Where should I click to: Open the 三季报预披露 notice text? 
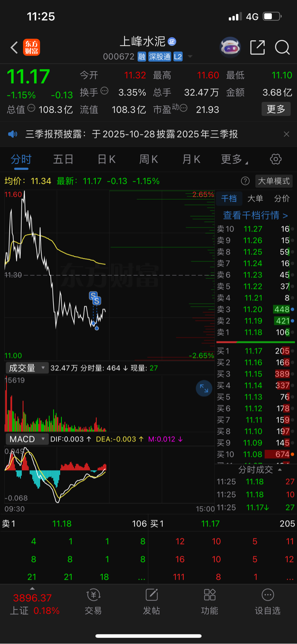pyautogui.click(x=131, y=134)
